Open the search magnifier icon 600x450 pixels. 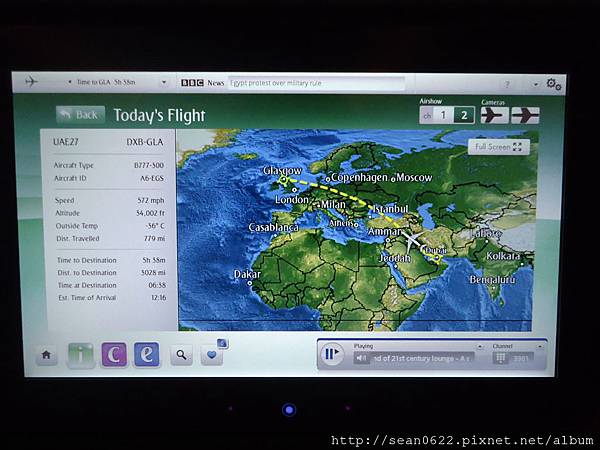tap(181, 355)
